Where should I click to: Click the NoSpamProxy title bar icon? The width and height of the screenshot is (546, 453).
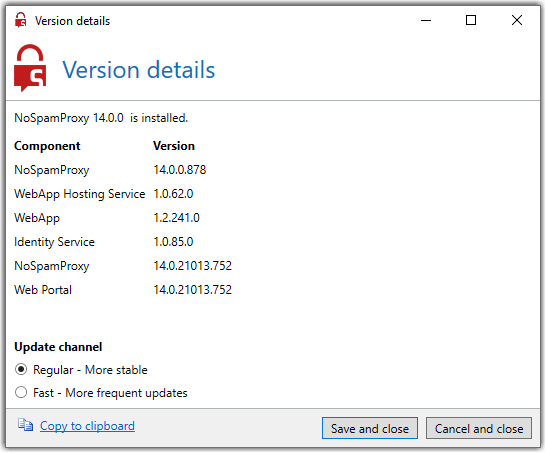pos(21,20)
